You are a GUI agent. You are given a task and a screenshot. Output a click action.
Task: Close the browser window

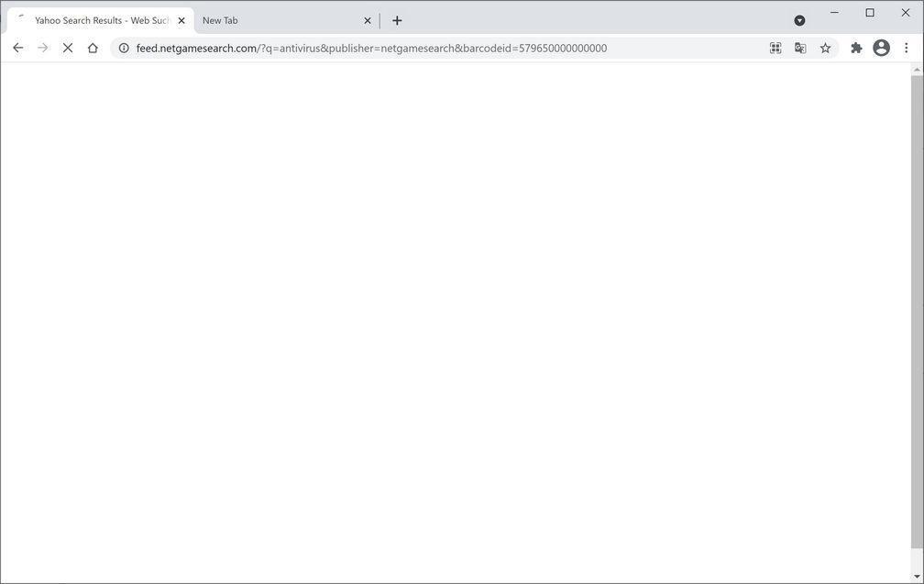point(906,12)
